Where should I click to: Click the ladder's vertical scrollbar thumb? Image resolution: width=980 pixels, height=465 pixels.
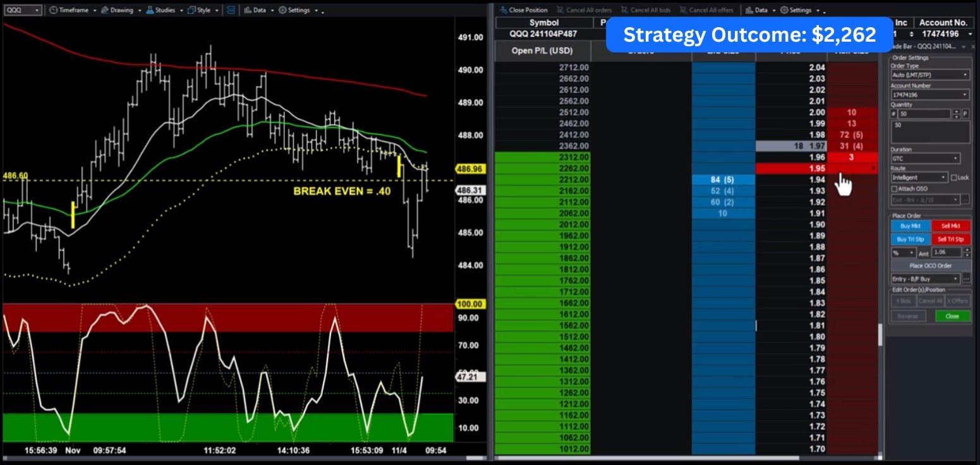[x=880, y=335]
